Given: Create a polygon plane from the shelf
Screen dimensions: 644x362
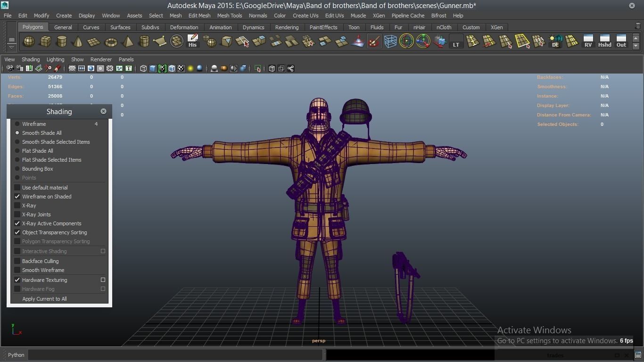Looking at the screenshot, I should [94, 42].
